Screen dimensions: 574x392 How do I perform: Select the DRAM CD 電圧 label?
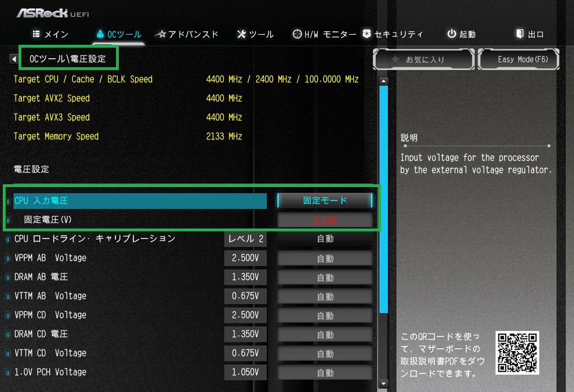point(41,334)
